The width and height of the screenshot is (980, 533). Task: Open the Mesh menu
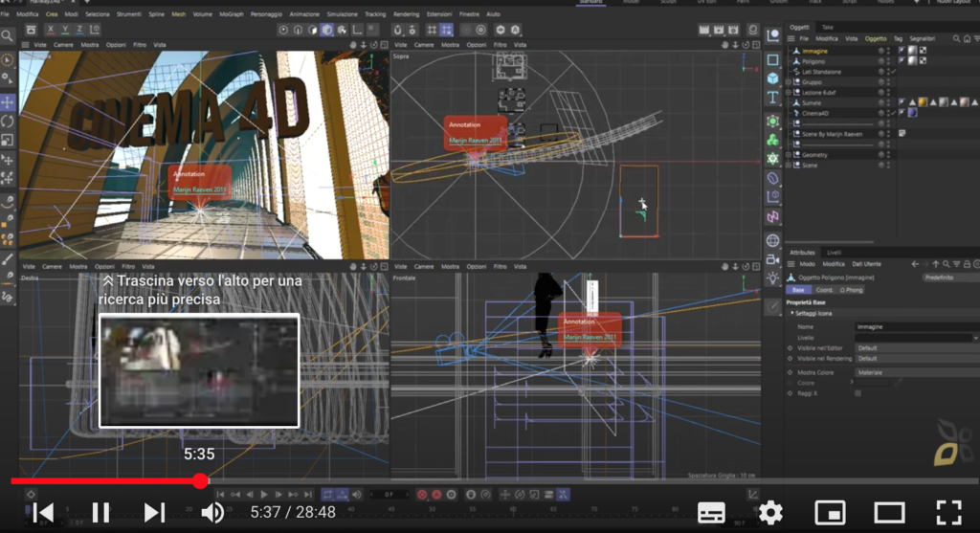point(179,13)
